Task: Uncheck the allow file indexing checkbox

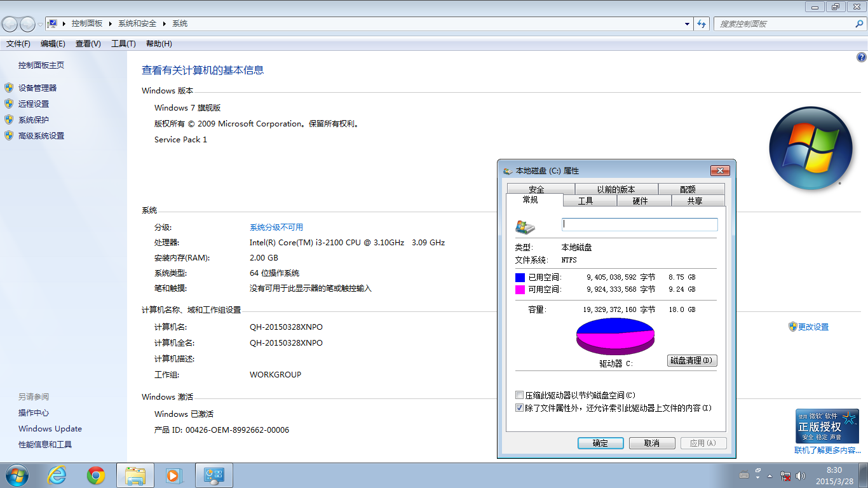Action: coord(520,408)
